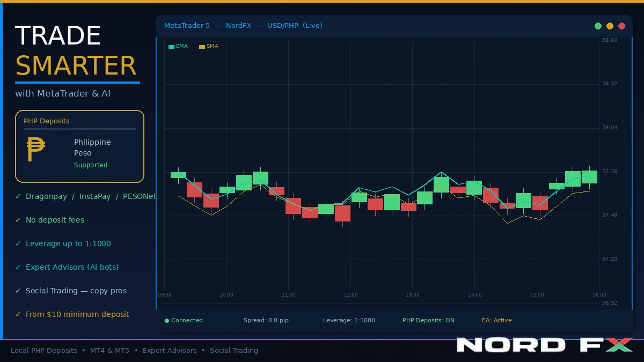Click the green 'Supported' text
644x362 pixels.
pyautogui.click(x=91, y=165)
